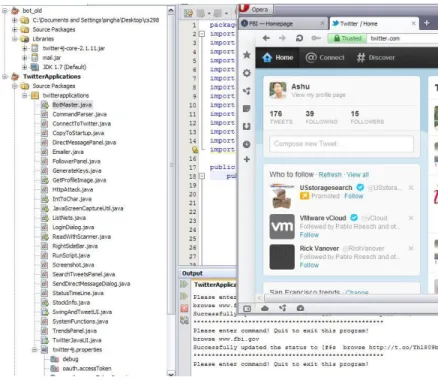
Task: Open the gear settings icon in Opera sidebar
Action: pyautogui.click(x=247, y=73)
